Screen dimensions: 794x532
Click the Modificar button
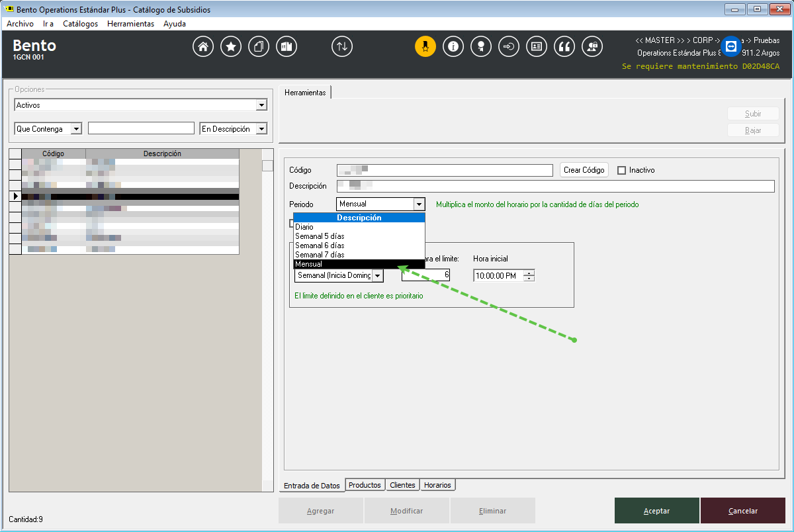[x=407, y=511]
